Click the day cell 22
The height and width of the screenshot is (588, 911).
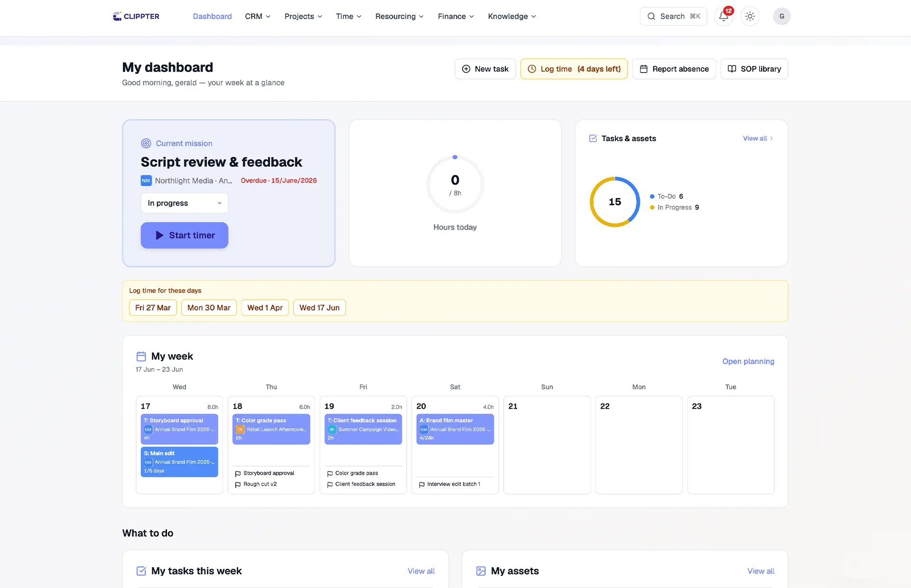point(639,445)
